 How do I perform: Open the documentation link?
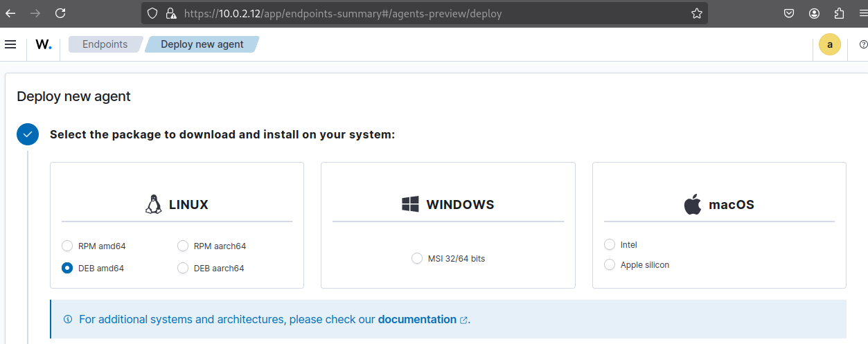(x=417, y=319)
